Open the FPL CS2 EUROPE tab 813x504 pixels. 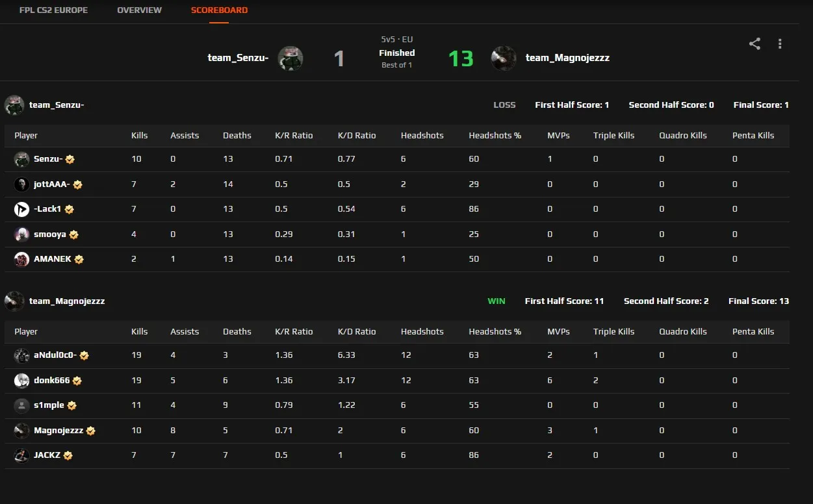tap(53, 10)
